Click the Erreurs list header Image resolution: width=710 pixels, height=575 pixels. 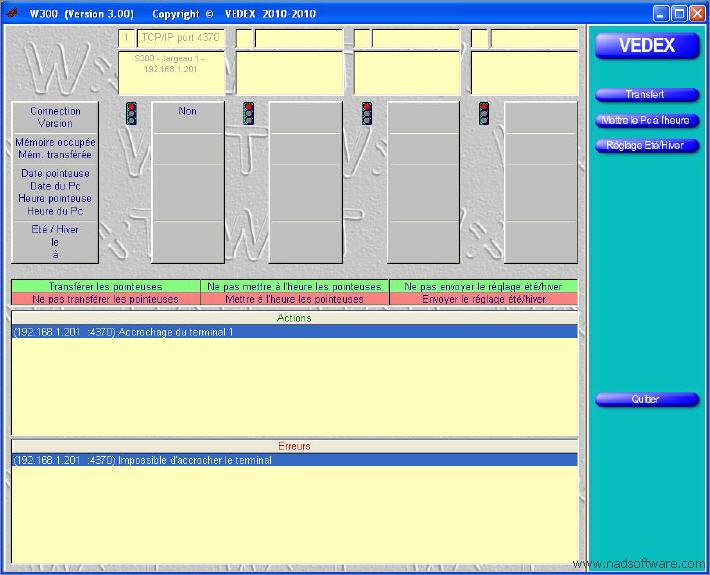click(x=294, y=446)
